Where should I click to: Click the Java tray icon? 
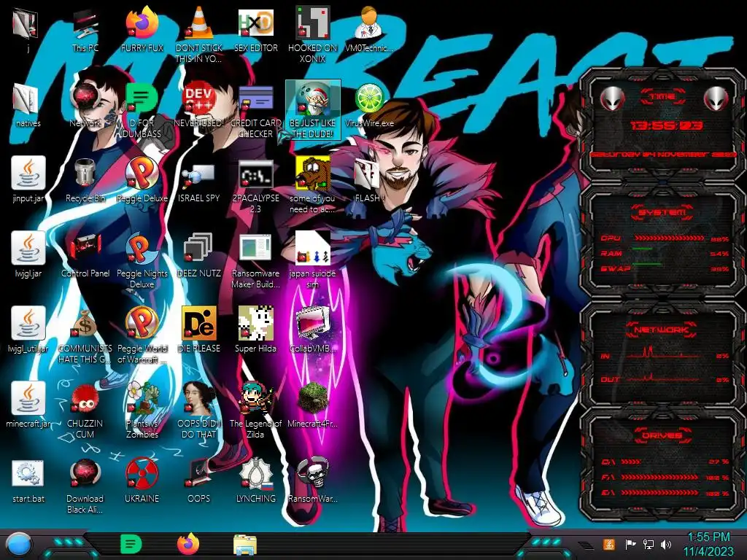coord(609,545)
